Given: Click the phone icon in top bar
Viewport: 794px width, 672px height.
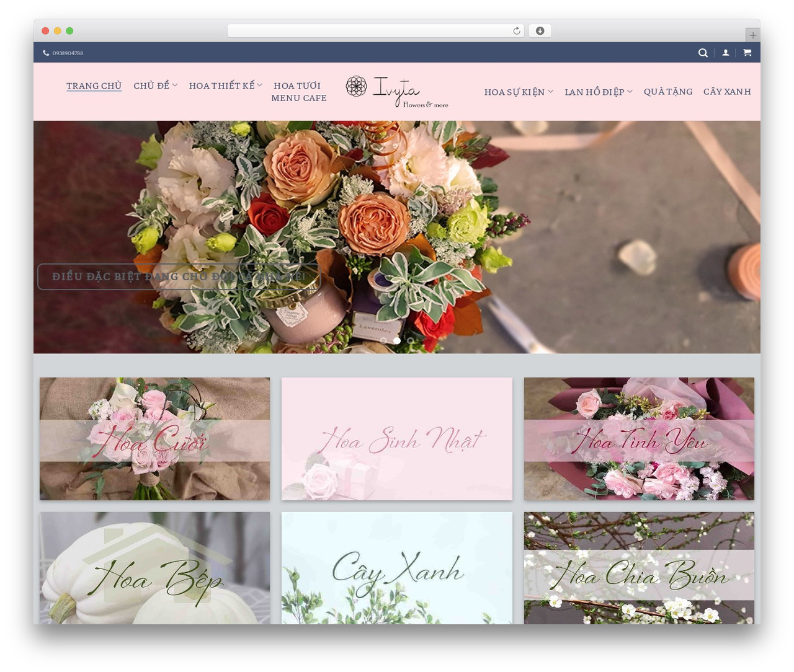Looking at the screenshot, I should (x=46, y=53).
